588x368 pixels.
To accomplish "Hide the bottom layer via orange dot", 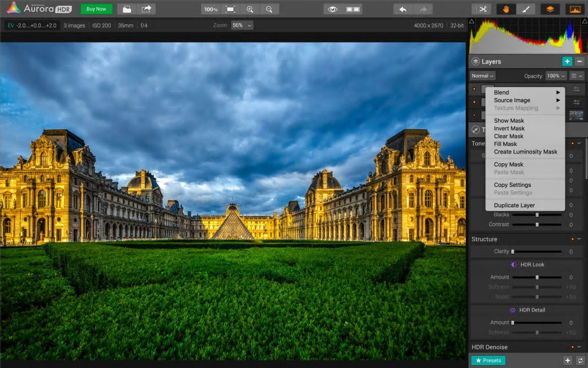I will click(x=474, y=115).
